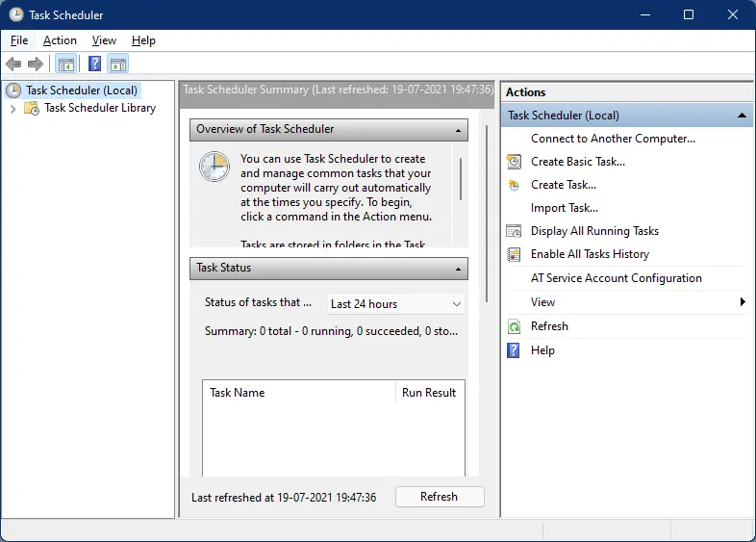Viewport: 756px width, 542px height.
Task: Select Task Scheduler Library in tree
Action: tap(100, 108)
